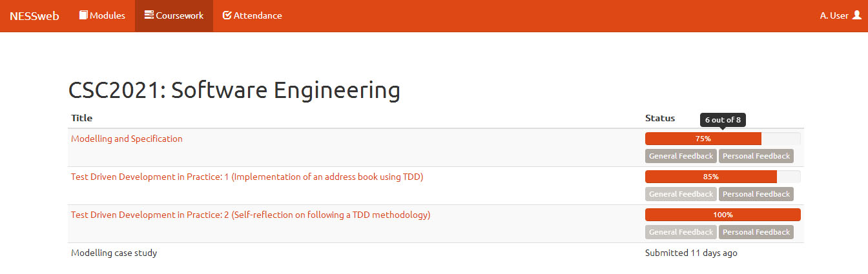The height and width of the screenshot is (274, 868).
Task: Click the 100% progress bar
Action: pyautogui.click(x=723, y=215)
